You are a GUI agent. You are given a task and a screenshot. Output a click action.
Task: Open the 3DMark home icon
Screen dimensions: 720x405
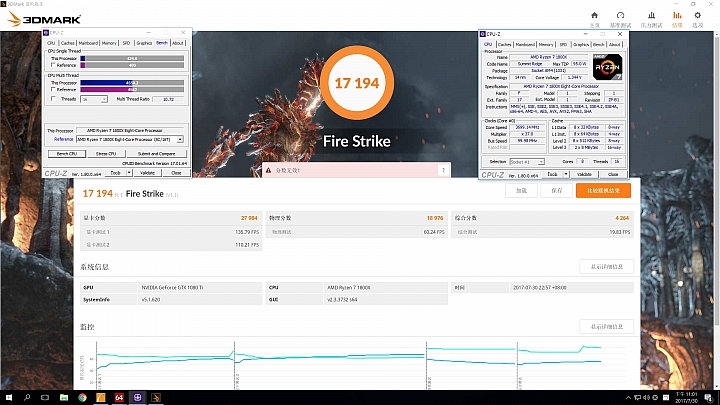tap(594, 15)
